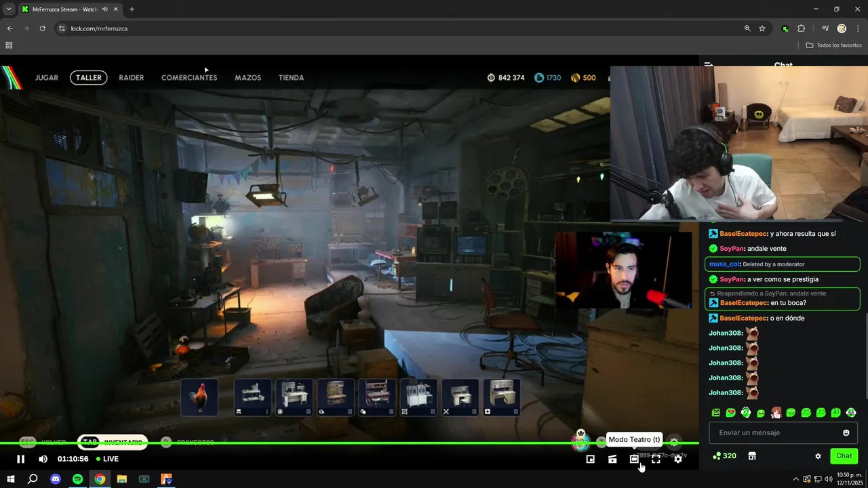Open the emoji picker smiley

click(846, 432)
